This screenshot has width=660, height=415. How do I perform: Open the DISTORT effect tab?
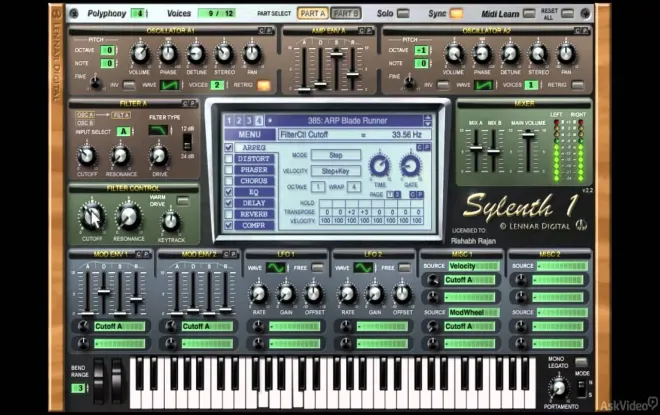[254, 159]
